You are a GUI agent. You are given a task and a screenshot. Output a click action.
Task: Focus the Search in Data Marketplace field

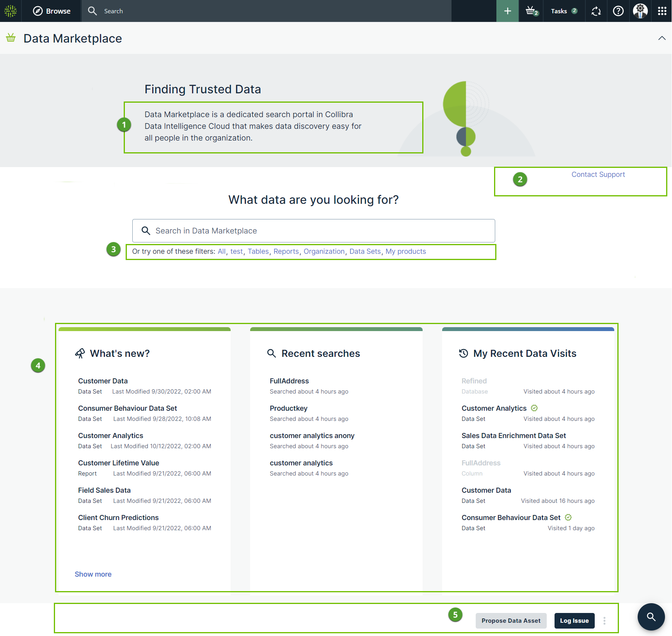coord(313,231)
